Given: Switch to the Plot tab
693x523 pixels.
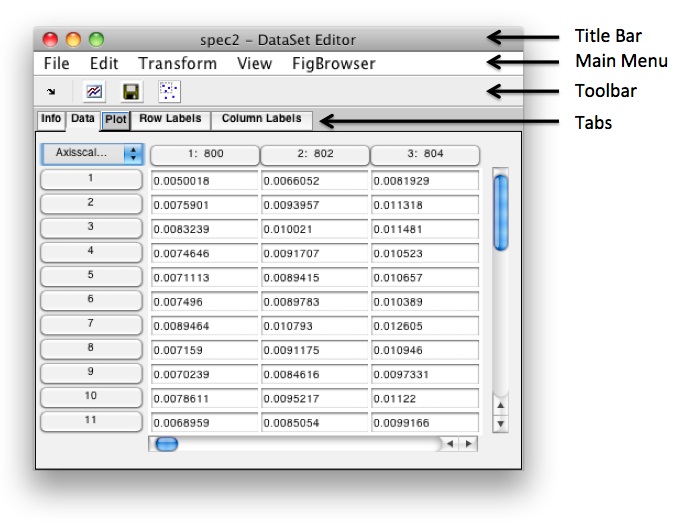Looking at the screenshot, I should (x=116, y=119).
